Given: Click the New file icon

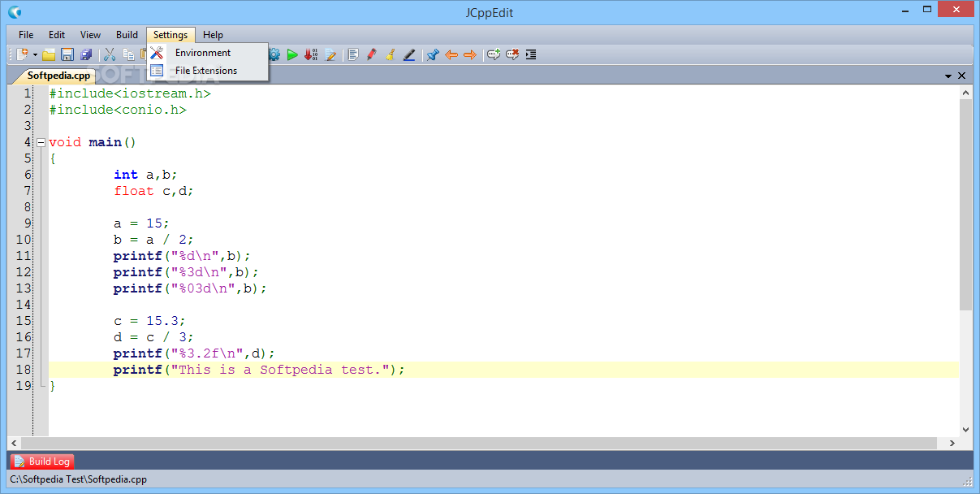Looking at the screenshot, I should [x=23, y=54].
